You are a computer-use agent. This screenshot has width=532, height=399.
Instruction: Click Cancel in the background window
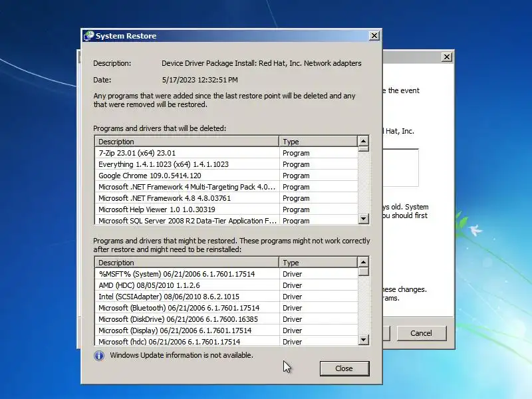[421, 333]
